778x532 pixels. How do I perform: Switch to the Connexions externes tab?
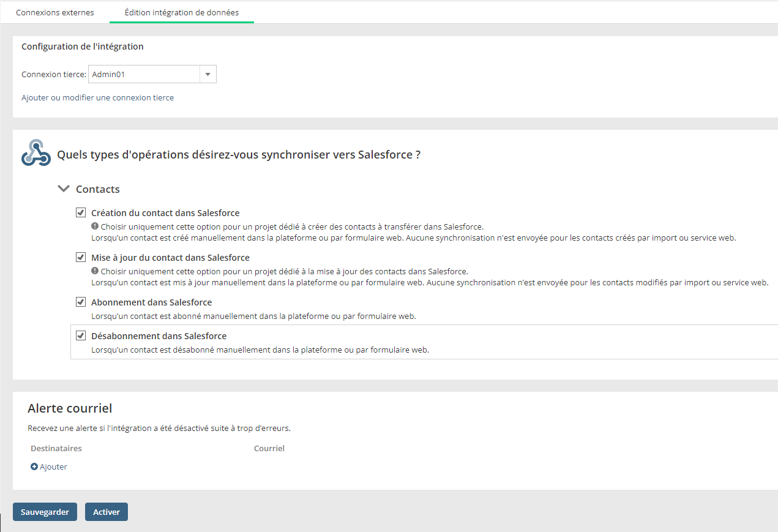coord(55,12)
